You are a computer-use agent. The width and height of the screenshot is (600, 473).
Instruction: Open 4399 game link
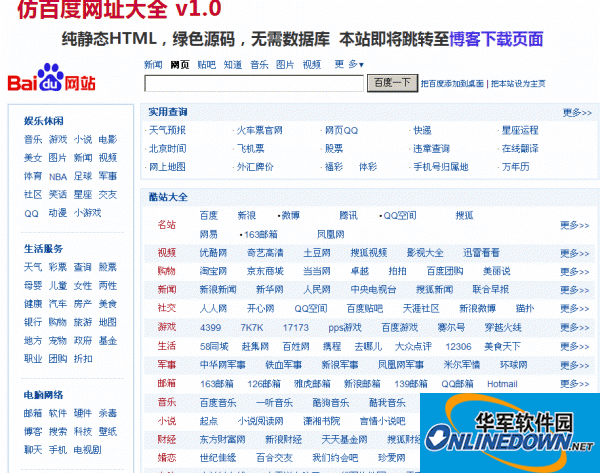coord(210,328)
